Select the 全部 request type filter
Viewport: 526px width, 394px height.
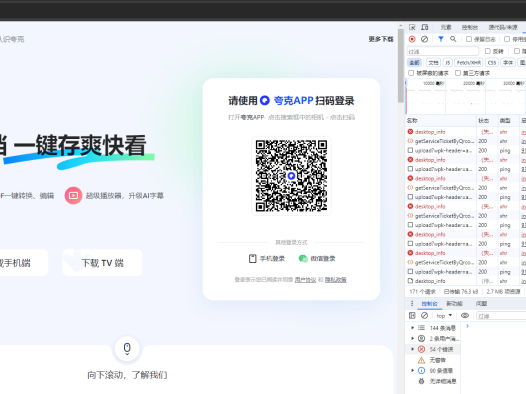click(414, 62)
